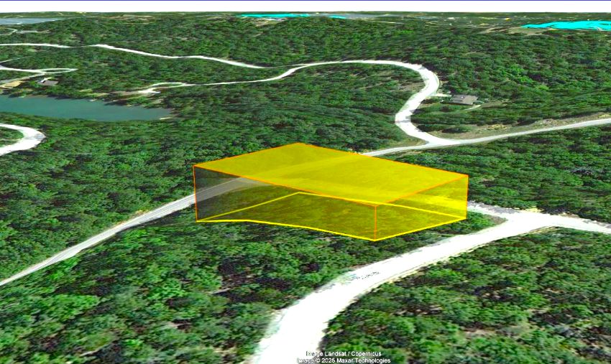This screenshot has height=364, width=611.
Task: Click the faint road label on the bottom road
Action: point(367,275)
